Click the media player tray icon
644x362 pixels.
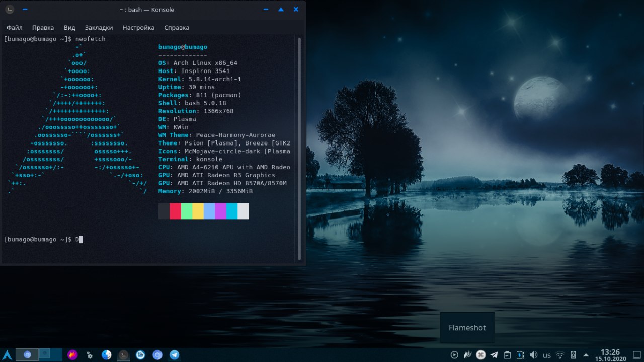(x=454, y=355)
